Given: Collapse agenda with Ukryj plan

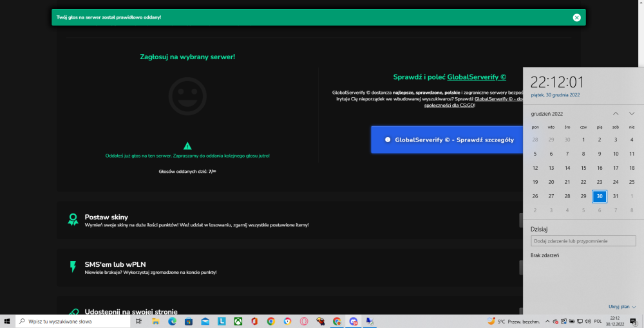Looking at the screenshot, I should pos(622,307).
